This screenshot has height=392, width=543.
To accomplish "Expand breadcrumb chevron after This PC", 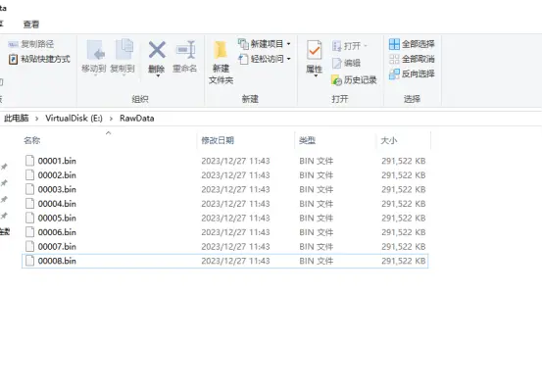I will click(36, 119).
